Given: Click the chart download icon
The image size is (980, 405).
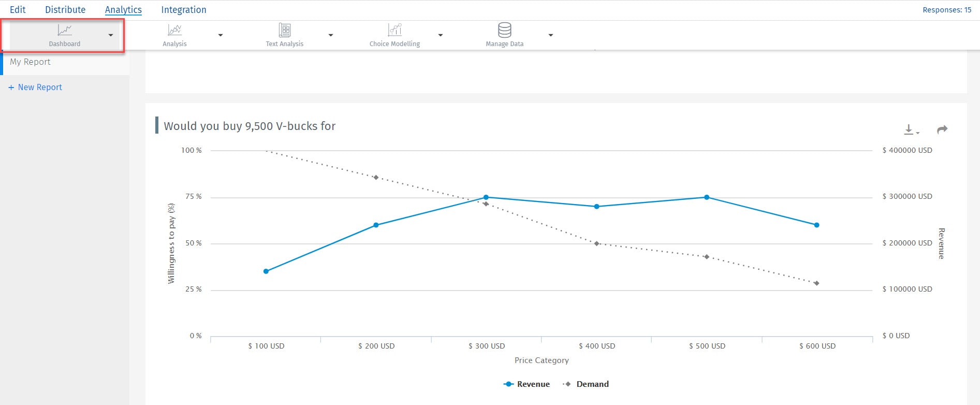Looking at the screenshot, I should pos(910,129).
